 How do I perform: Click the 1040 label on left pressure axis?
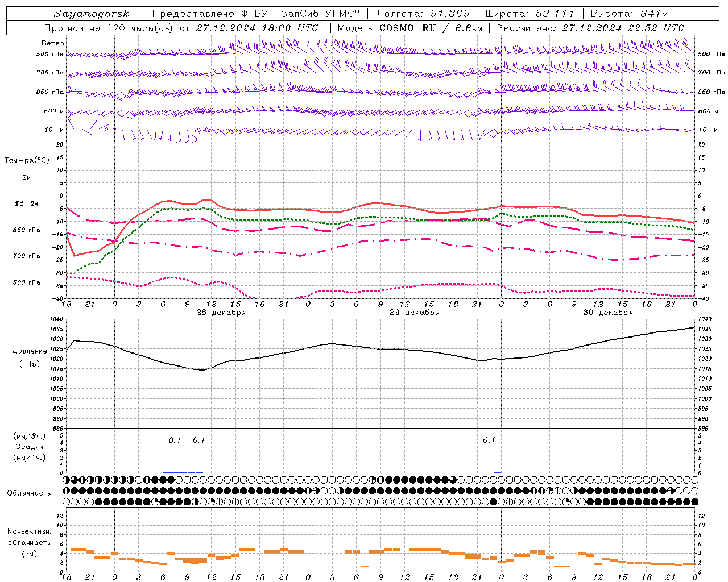coord(57,319)
